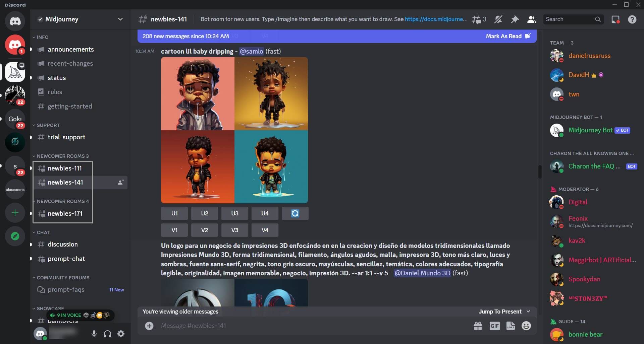Open the prompt-chat channel

66,259
